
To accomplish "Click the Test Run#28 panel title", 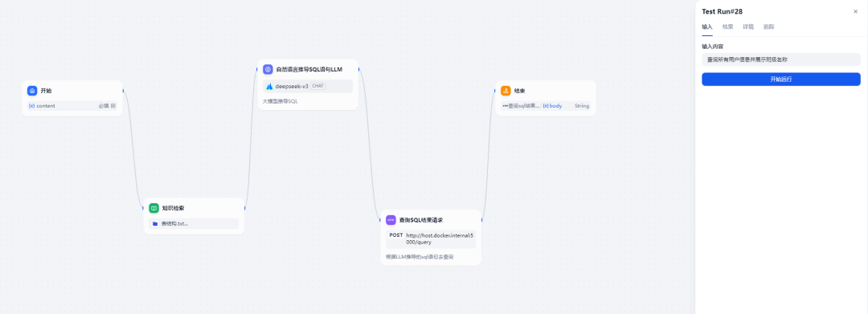I will pyautogui.click(x=722, y=11).
